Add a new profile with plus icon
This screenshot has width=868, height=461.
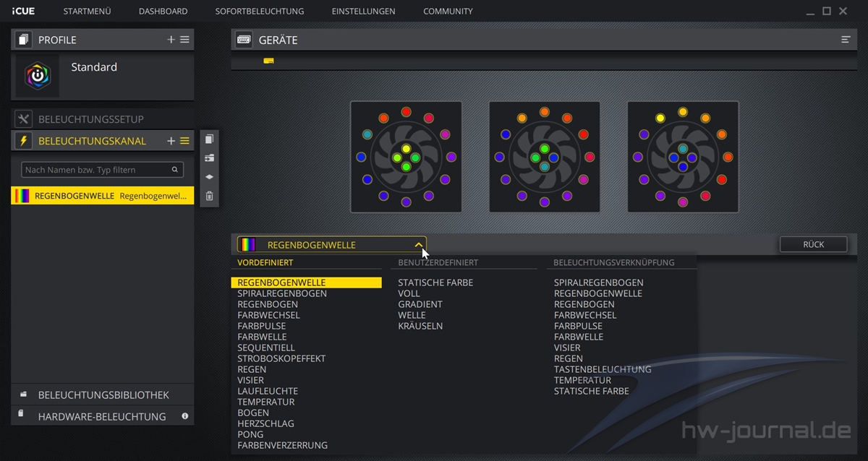(x=171, y=40)
